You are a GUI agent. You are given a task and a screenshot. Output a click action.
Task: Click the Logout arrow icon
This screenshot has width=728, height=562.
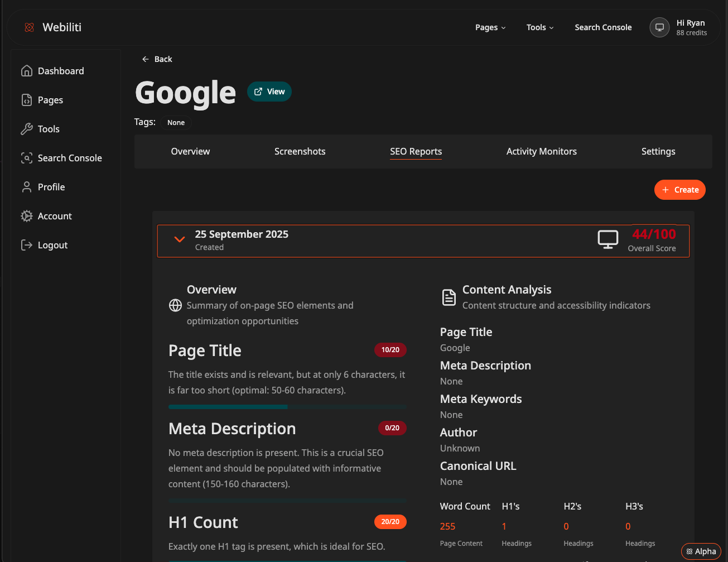[26, 245]
